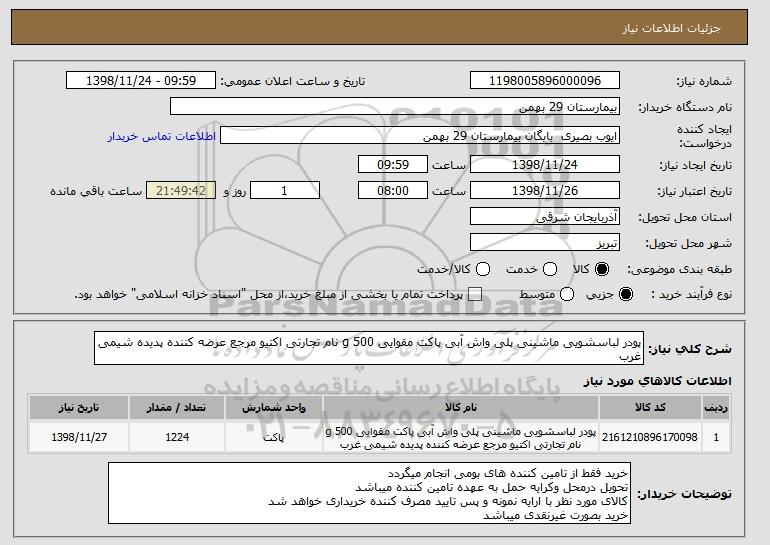This screenshot has width=770, height=545.
Task: Click the نوع فرآیند خرید label
Action: pos(691,294)
